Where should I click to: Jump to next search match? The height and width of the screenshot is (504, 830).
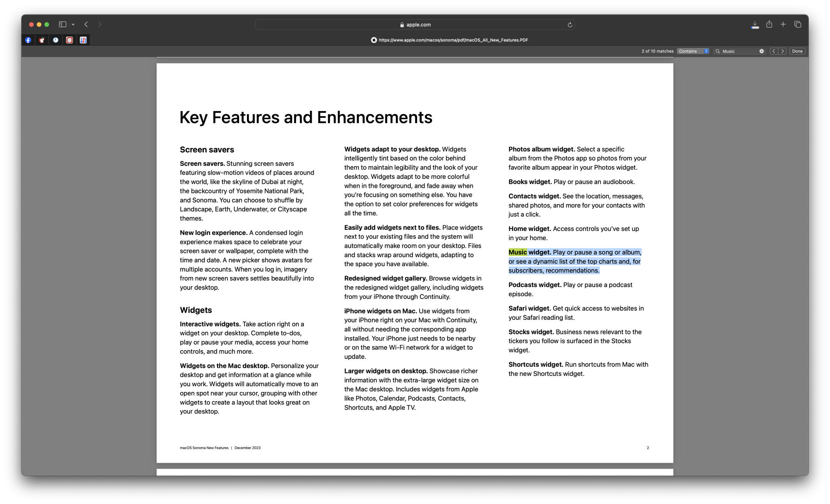tap(783, 51)
